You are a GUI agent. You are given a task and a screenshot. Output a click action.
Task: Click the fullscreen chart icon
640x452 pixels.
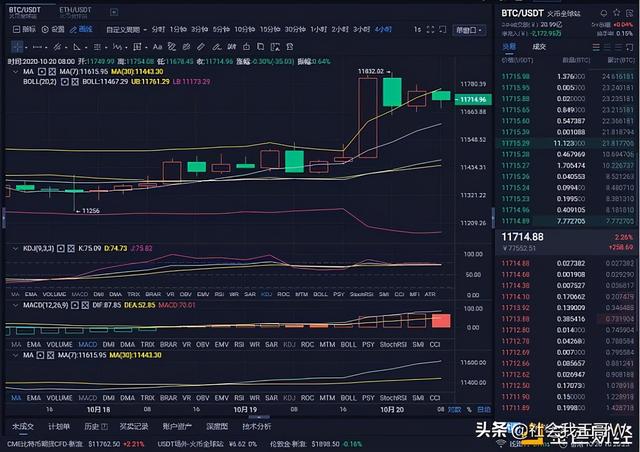(x=430, y=29)
